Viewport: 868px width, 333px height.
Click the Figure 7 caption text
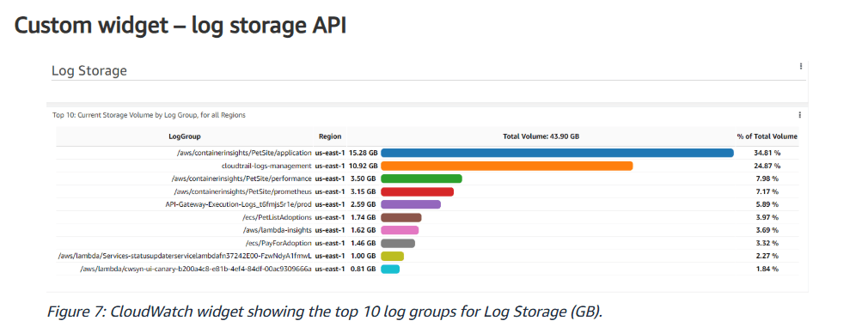[325, 312]
